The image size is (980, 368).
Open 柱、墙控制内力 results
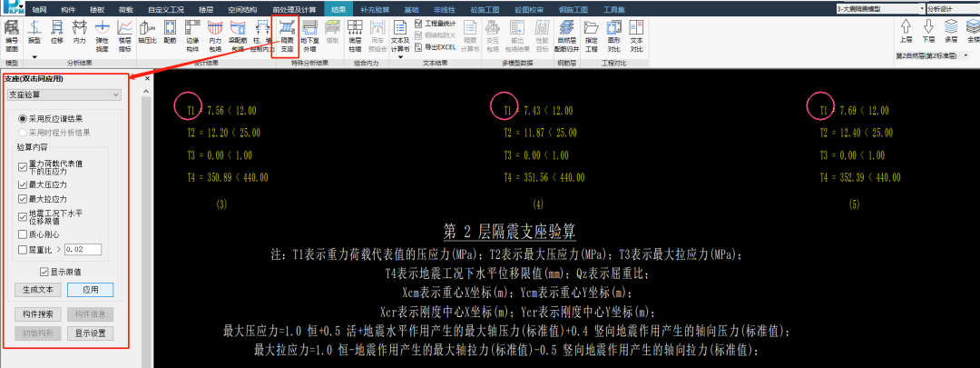pos(260,35)
